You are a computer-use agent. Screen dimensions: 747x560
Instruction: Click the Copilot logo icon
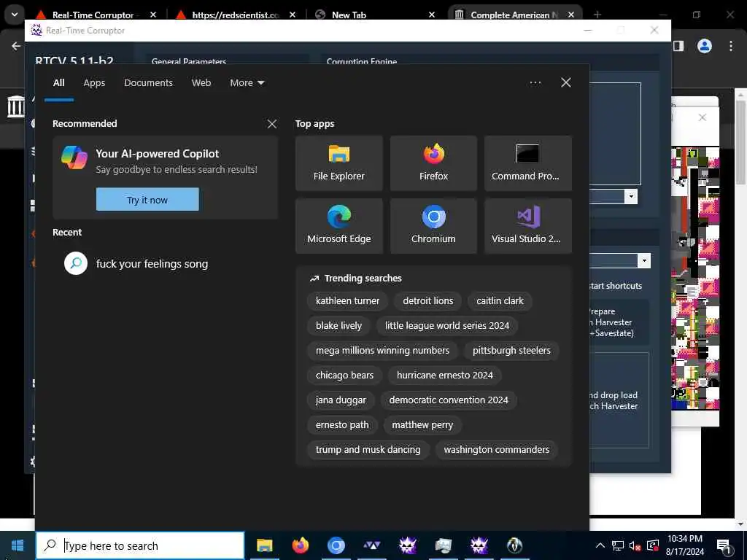(74, 157)
